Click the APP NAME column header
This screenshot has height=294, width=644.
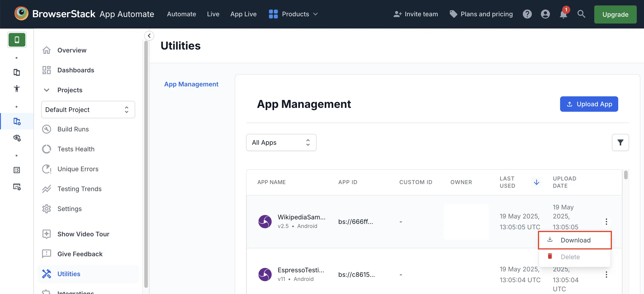[x=271, y=182]
